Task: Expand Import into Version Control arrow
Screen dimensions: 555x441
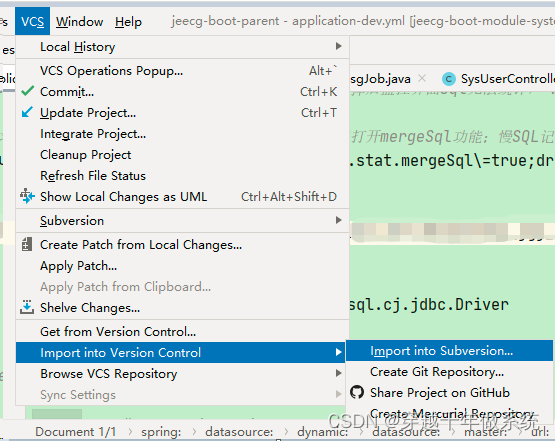Action: point(338,352)
